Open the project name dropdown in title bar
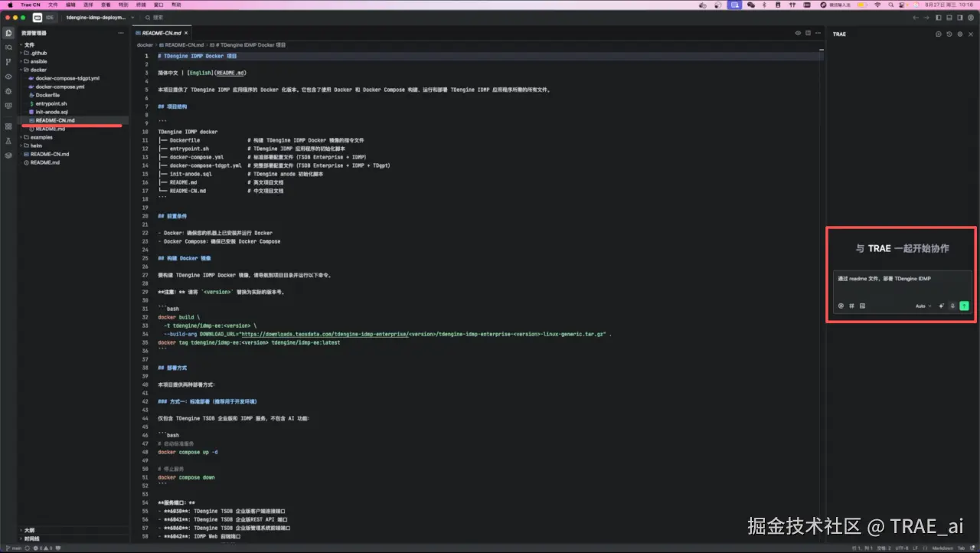Viewport: 980px width, 553px height. tap(100, 17)
